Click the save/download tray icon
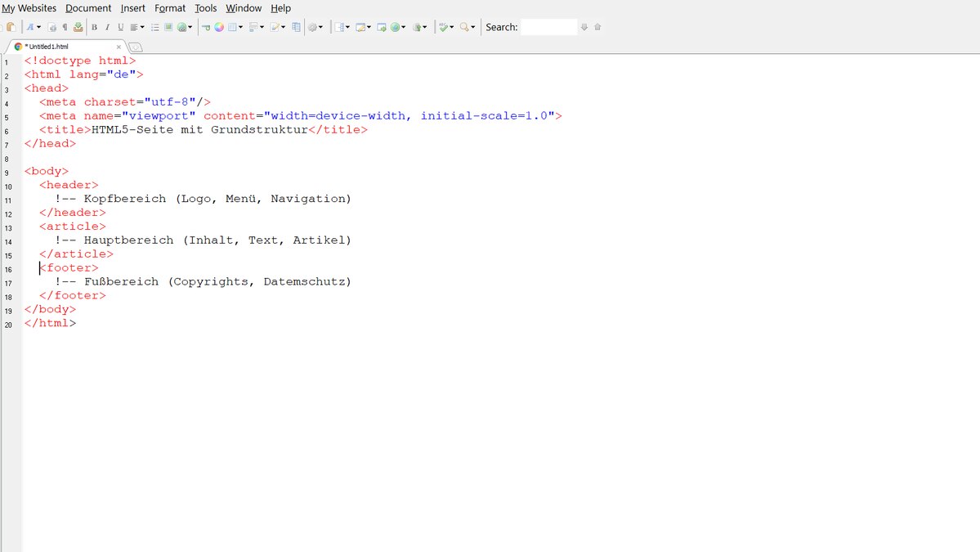The height and width of the screenshot is (552, 980). 78,27
